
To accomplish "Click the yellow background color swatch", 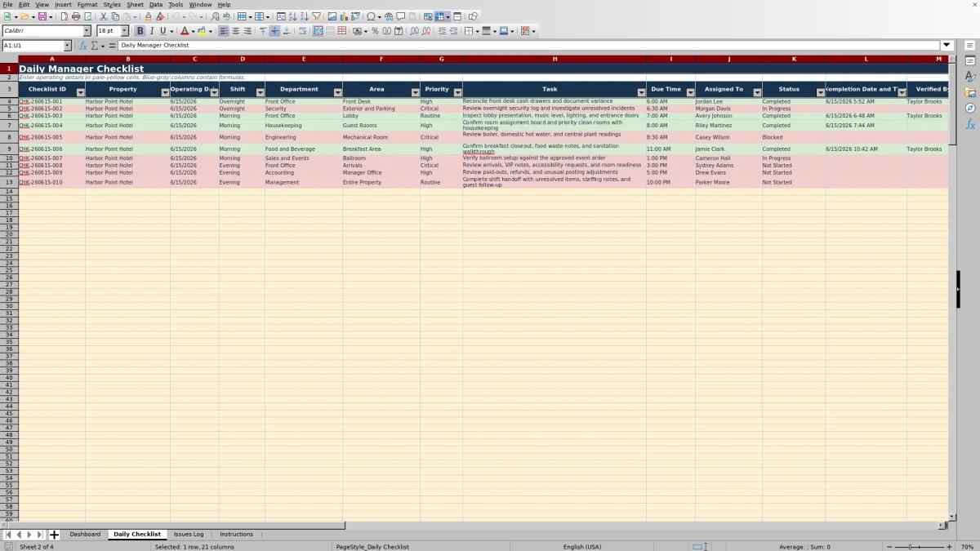I will pyautogui.click(x=202, y=31).
